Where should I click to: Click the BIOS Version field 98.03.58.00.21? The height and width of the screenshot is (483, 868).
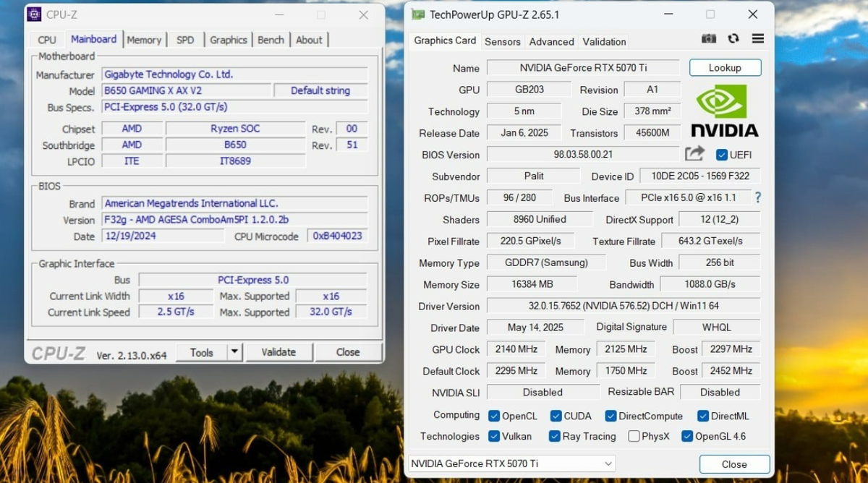pos(583,154)
